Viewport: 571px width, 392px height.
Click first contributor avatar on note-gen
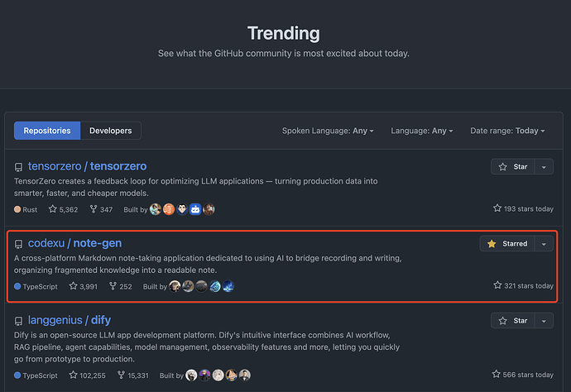point(175,286)
